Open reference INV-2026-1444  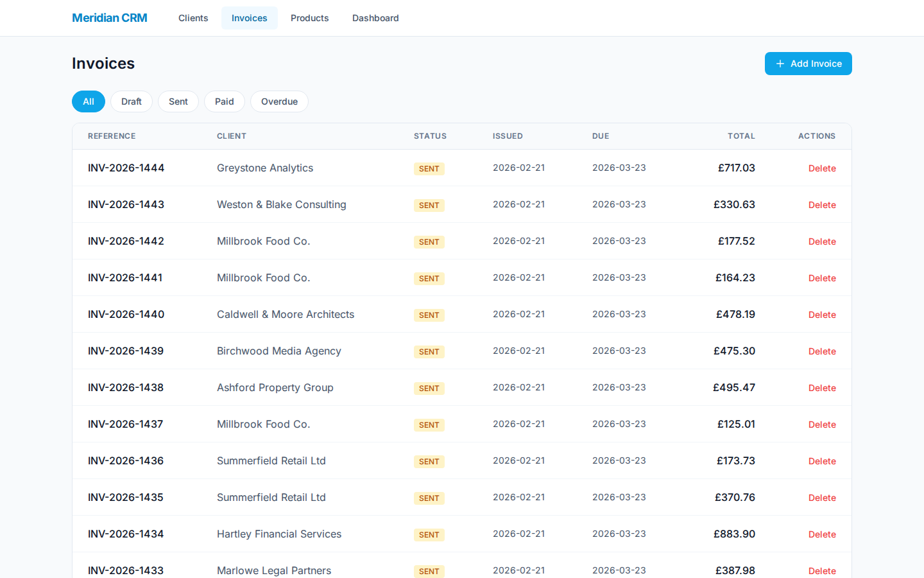(126, 168)
